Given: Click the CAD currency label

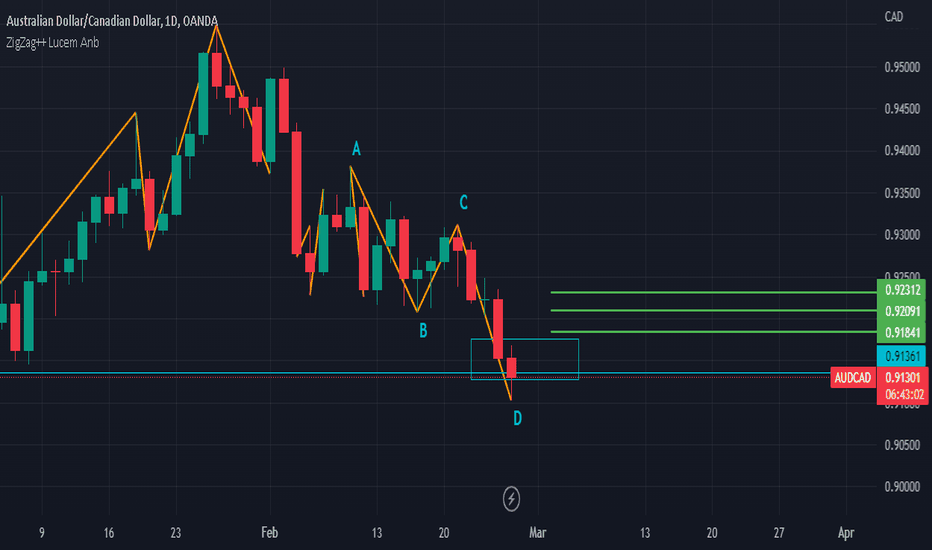Looking at the screenshot, I should click(893, 17).
